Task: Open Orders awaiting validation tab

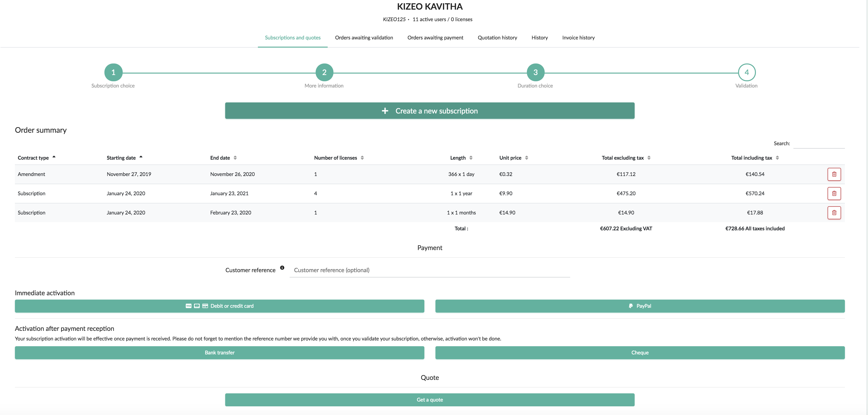Action: click(x=364, y=38)
